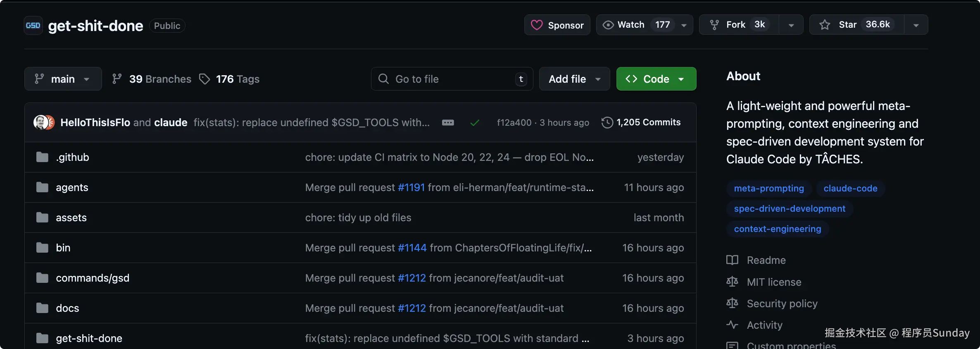
Task: Click the tags label icon
Action: point(205,79)
